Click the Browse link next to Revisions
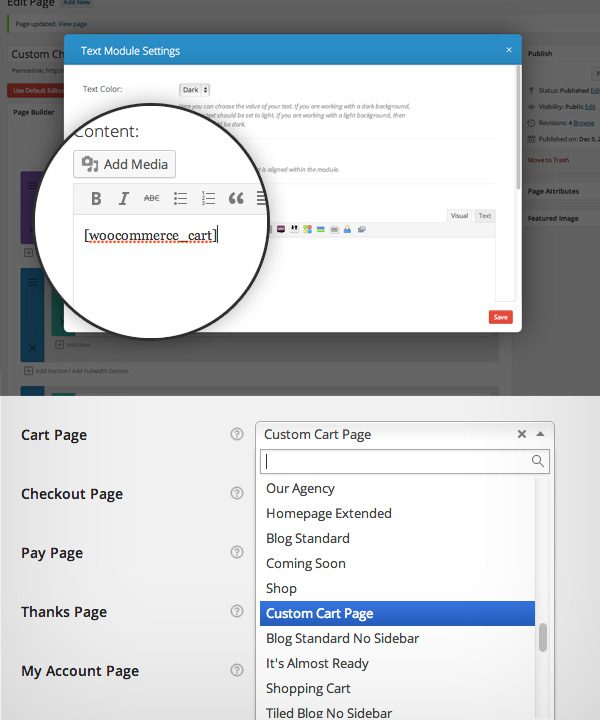Viewport: 600px width, 720px height. (583, 123)
